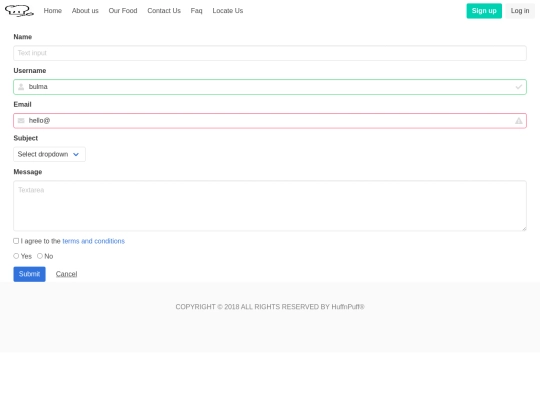Click the Subject field label
The image size is (540, 405).
pyautogui.click(x=26, y=138)
